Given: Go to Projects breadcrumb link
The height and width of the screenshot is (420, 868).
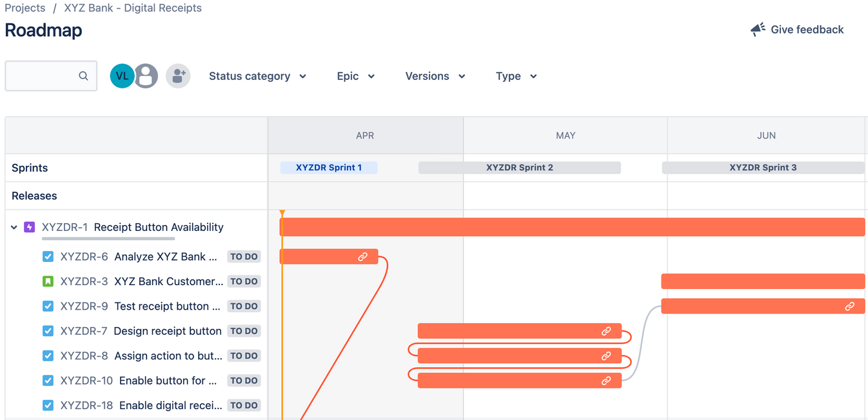Looking at the screenshot, I should coord(25,8).
